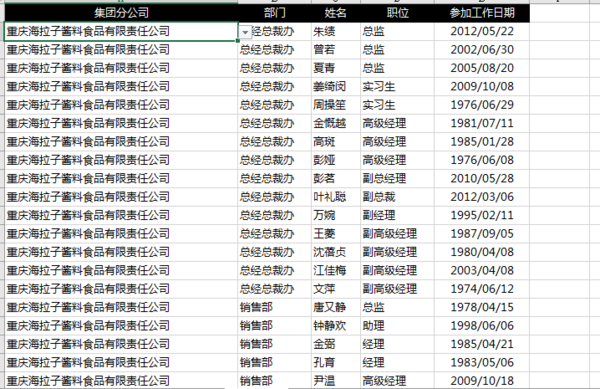
Task: Select the 参加工作日期 header cell
Action: coord(482,13)
